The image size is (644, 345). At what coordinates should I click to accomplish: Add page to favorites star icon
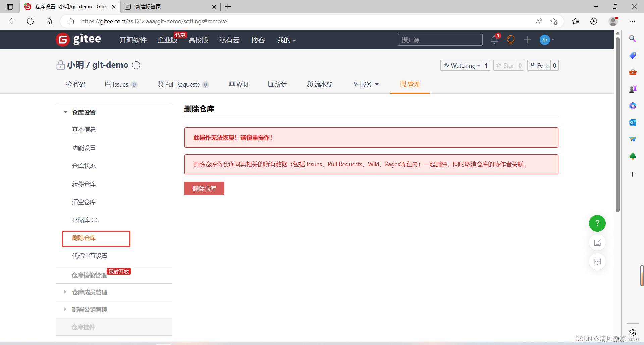554,21
